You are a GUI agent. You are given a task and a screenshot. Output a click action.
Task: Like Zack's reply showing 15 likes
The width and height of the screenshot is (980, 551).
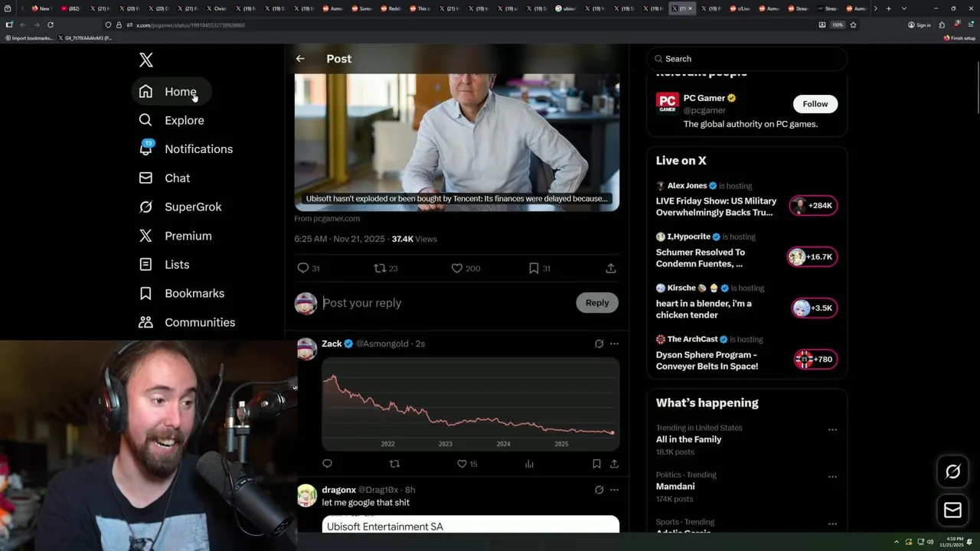[x=462, y=464]
